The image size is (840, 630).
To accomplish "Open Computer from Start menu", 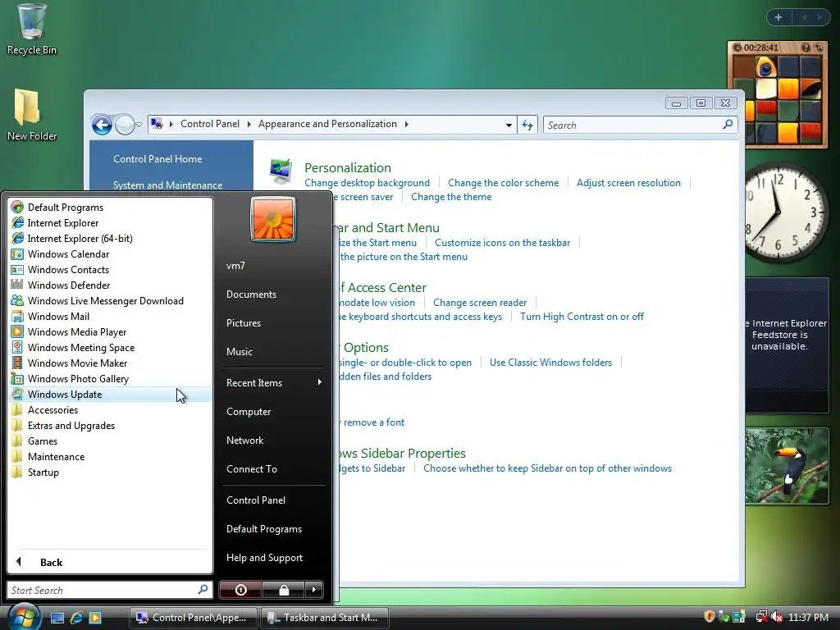I will 249,412.
